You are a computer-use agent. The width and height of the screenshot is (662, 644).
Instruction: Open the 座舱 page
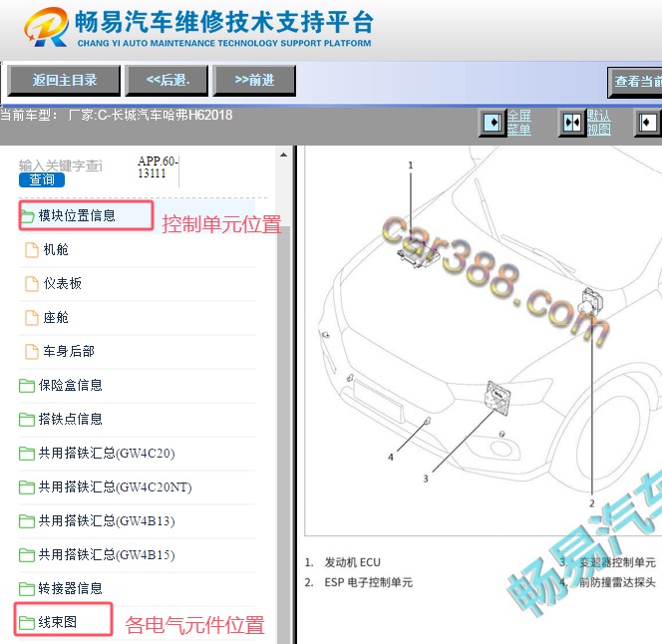coord(56,317)
